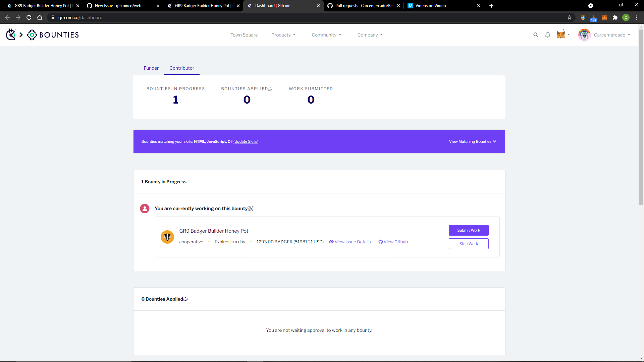The image size is (644, 362).
Task: Click the Bounties Applied count 0
Action: (247, 100)
